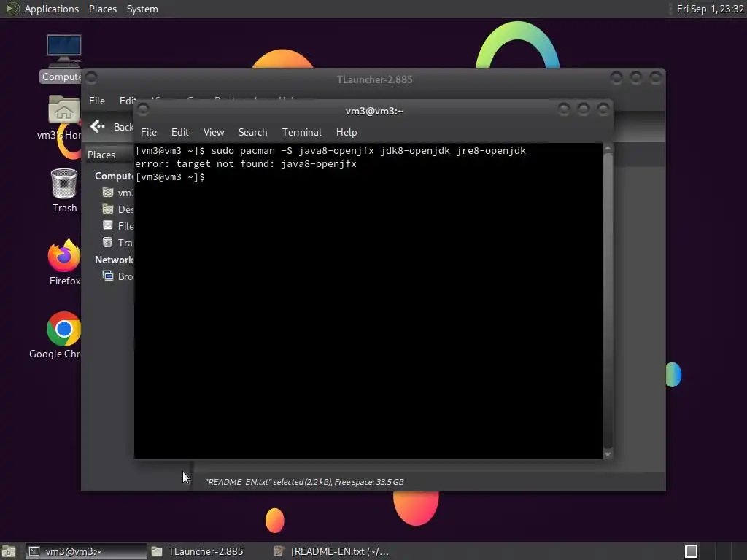
Task: Select Desktop entry icon in sidebar
Action: (x=108, y=209)
